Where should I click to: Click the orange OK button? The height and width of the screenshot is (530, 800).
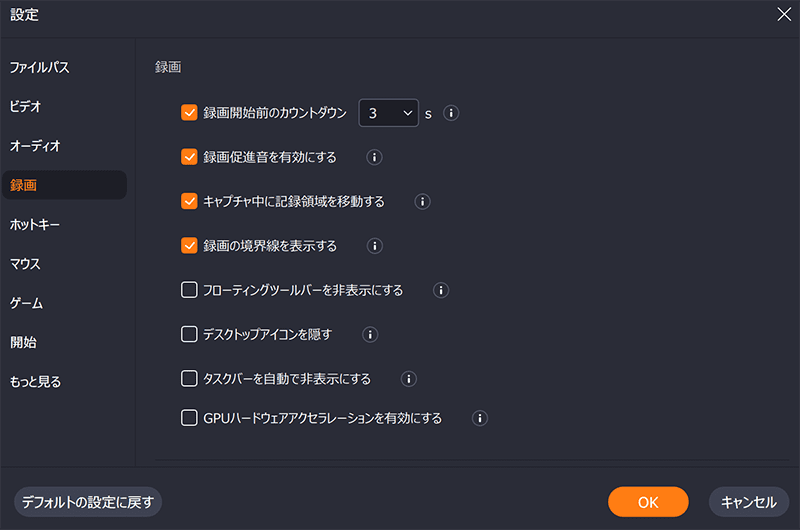tap(648, 502)
